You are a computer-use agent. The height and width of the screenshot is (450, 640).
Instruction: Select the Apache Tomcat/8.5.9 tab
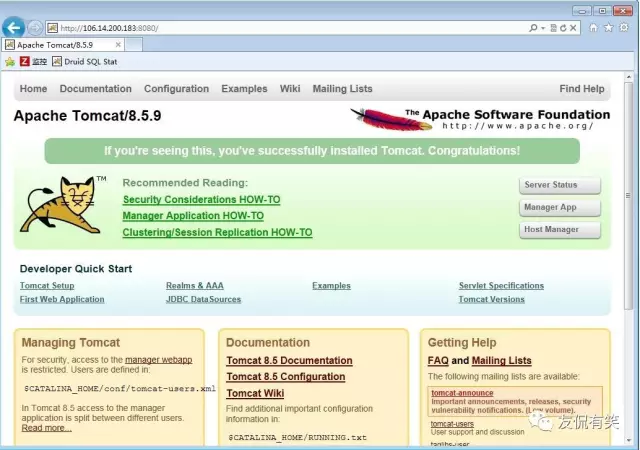(x=63, y=45)
